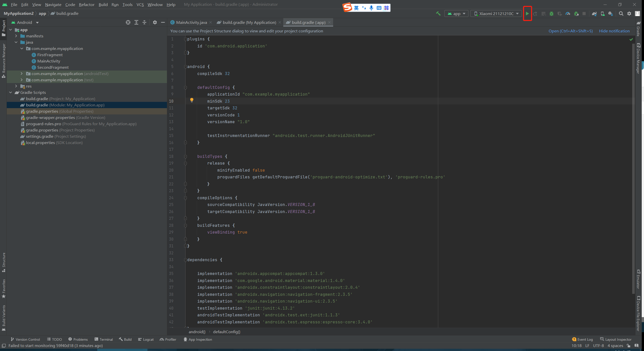The image size is (644, 351).
Task: Open the app run configuration dropdown
Action: pos(456,14)
